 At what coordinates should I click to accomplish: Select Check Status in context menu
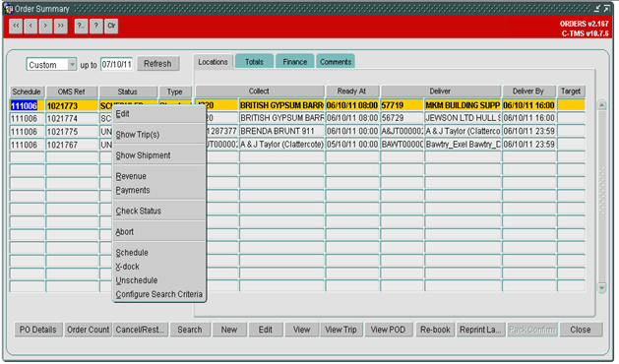point(159,212)
